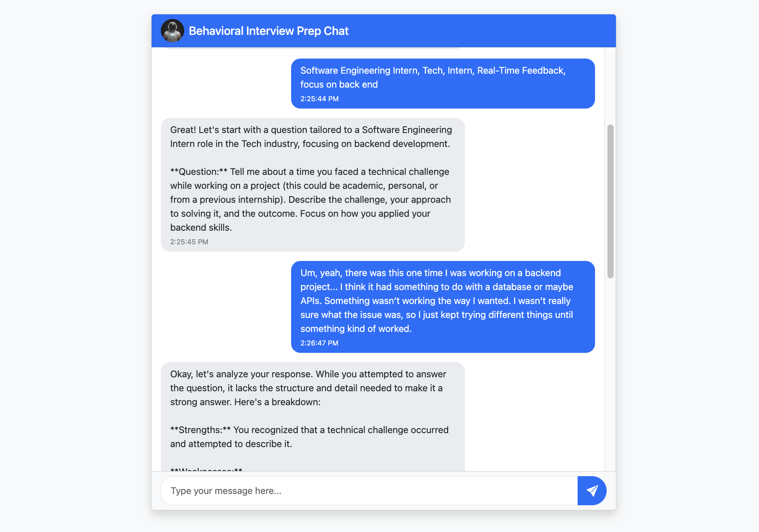Click the "**Question:**" label in bot message
The image size is (759, 532).
[x=199, y=172]
